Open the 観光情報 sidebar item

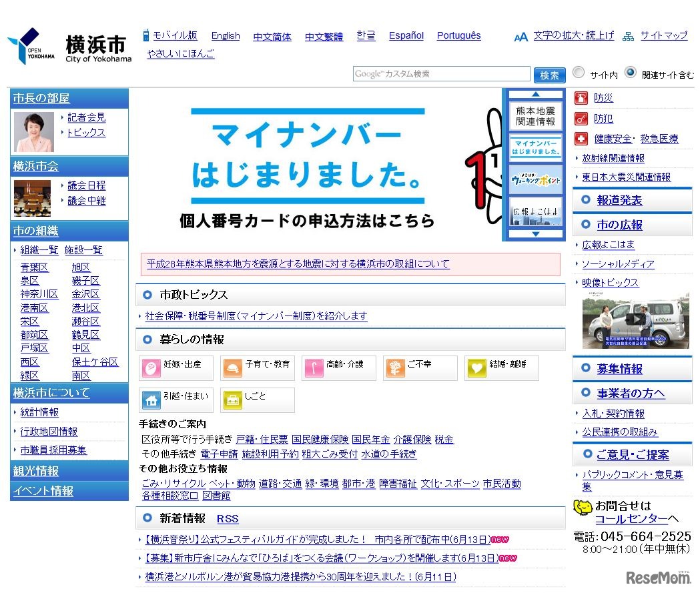coord(36,471)
